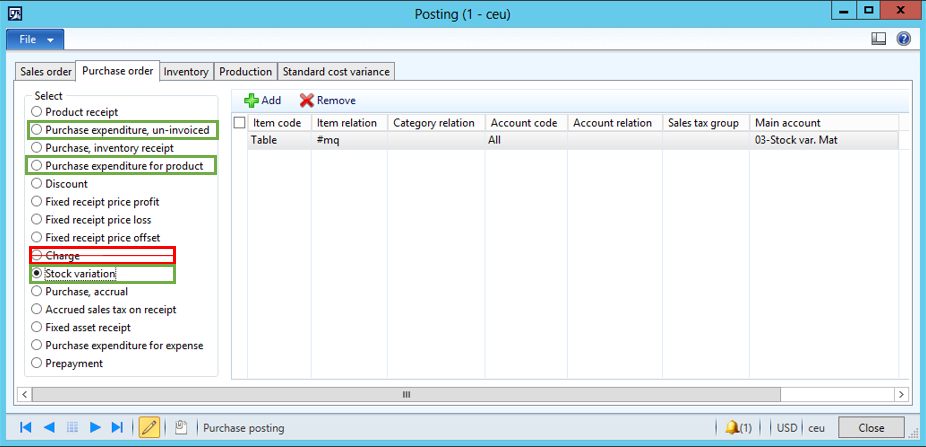Image resolution: width=926 pixels, height=447 pixels.
Task: Click the horizontal scrollbar thumb
Action: [x=406, y=394]
